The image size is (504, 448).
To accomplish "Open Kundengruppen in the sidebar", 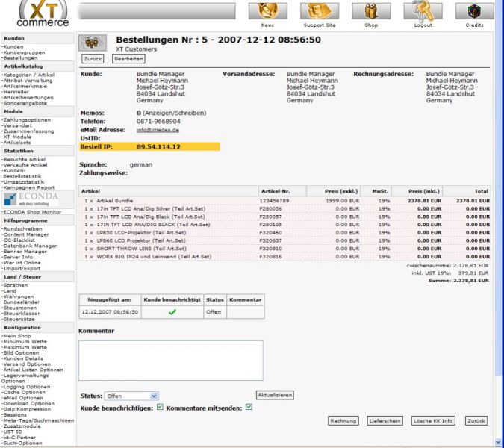I will tap(24, 52).
